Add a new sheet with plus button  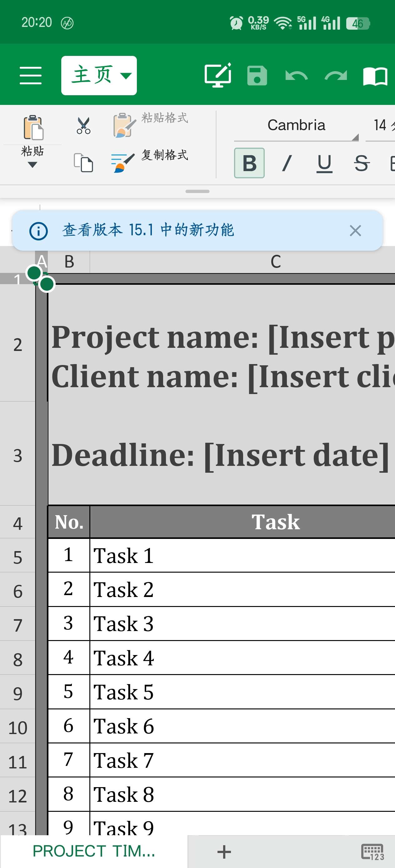224,852
